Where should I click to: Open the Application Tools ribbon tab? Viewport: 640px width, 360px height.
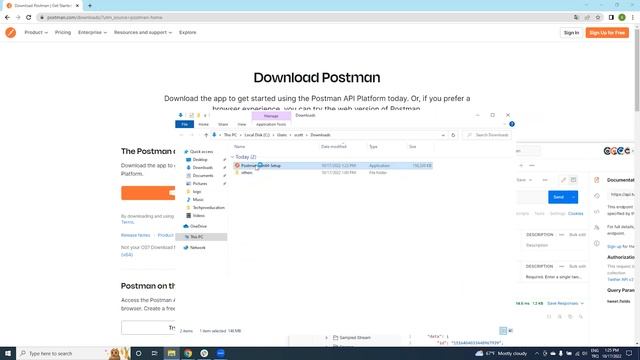pyautogui.click(x=271, y=124)
